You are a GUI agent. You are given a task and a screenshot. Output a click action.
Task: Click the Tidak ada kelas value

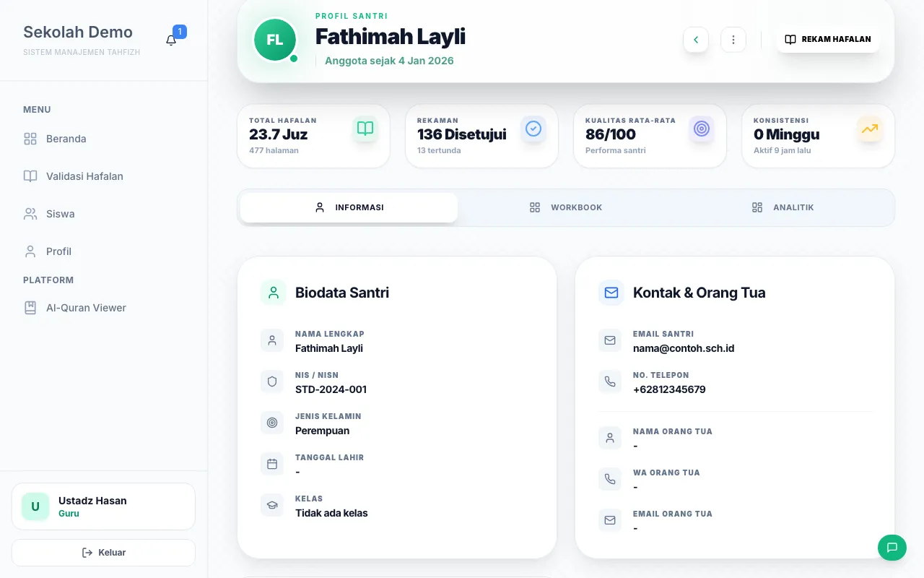(x=331, y=513)
